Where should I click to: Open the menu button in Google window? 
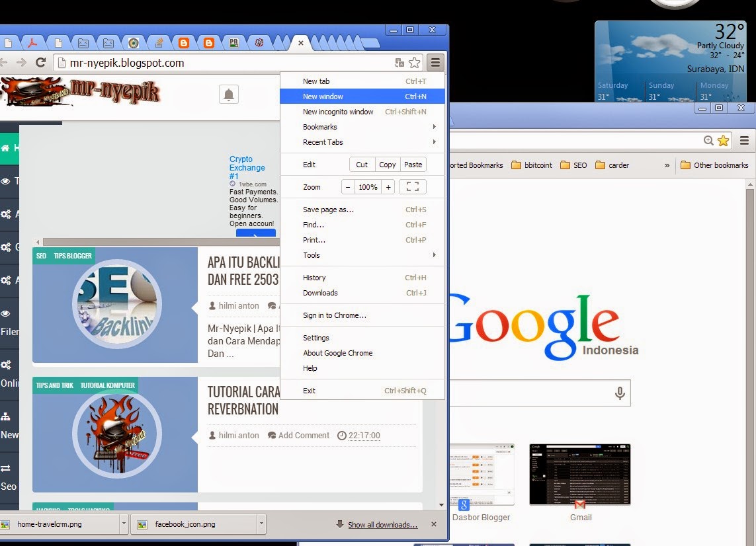tap(745, 140)
